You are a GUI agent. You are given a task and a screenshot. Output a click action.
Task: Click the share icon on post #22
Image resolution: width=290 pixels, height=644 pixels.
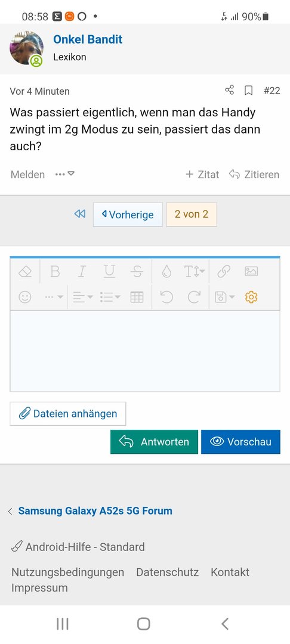coord(229,90)
